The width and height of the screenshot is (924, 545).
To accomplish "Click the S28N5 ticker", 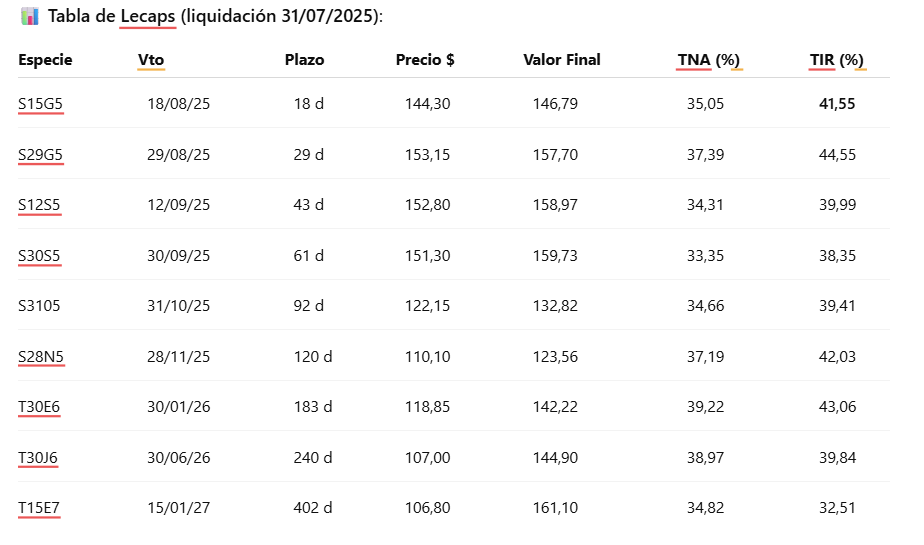I will click(41, 356).
